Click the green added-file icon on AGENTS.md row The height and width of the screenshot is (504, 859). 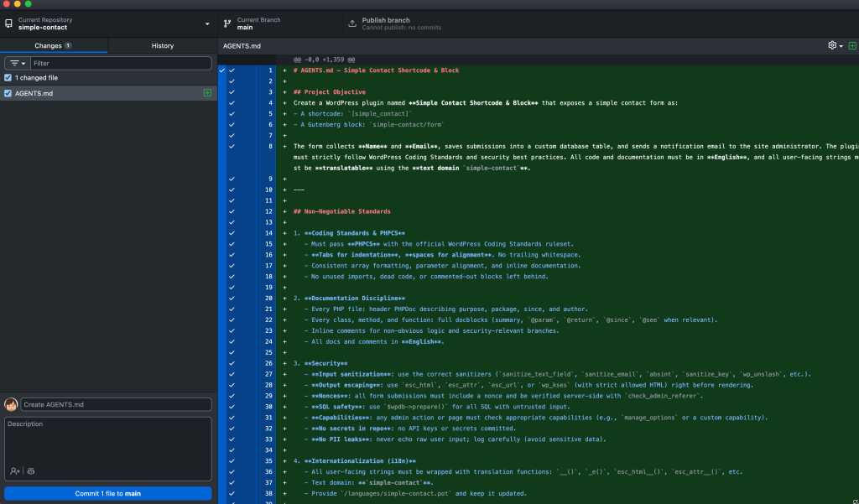click(x=207, y=93)
